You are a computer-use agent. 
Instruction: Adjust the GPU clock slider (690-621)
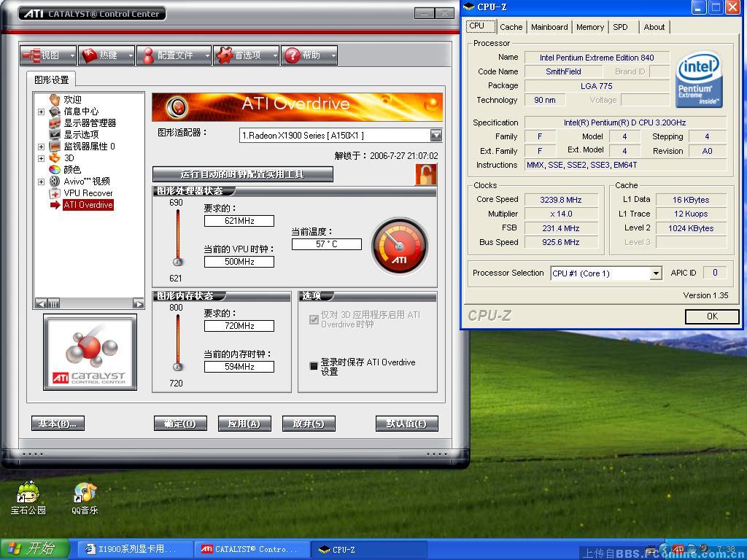pyautogui.click(x=178, y=262)
